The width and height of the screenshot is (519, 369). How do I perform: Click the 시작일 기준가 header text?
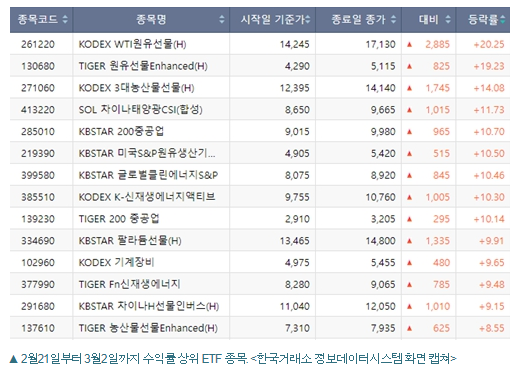tap(273, 19)
